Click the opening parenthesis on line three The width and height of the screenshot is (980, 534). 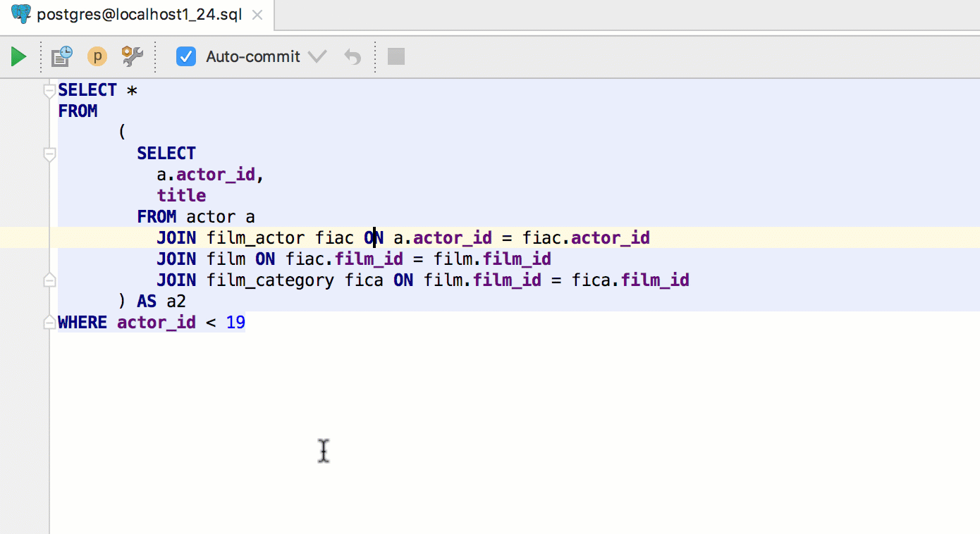tap(122, 132)
